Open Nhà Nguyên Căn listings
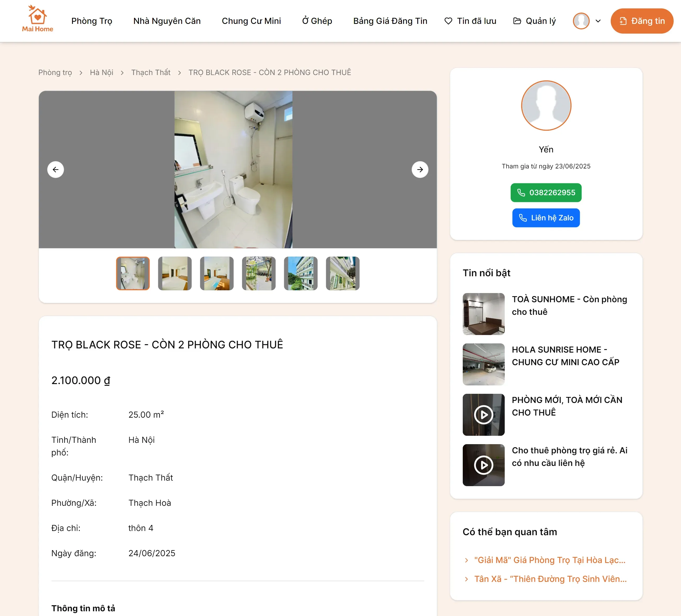 point(167,21)
